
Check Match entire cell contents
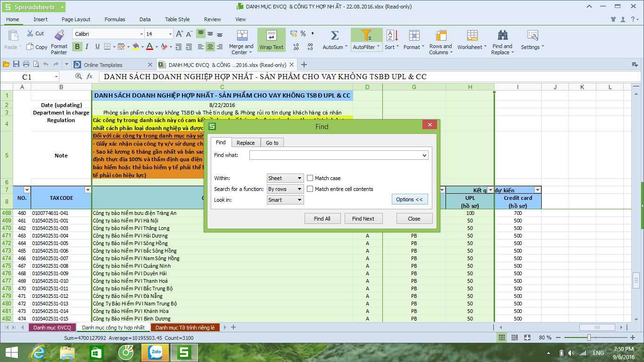[x=310, y=189]
